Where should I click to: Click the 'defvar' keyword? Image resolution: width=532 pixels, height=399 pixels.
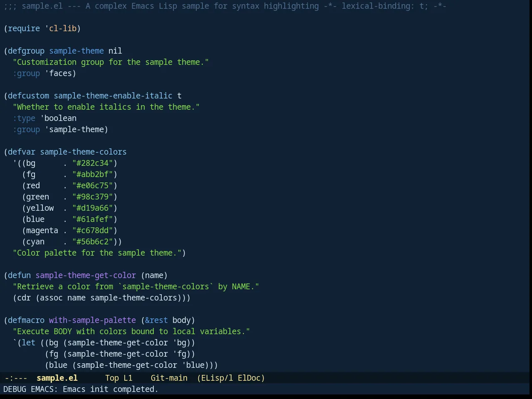[x=22, y=152]
